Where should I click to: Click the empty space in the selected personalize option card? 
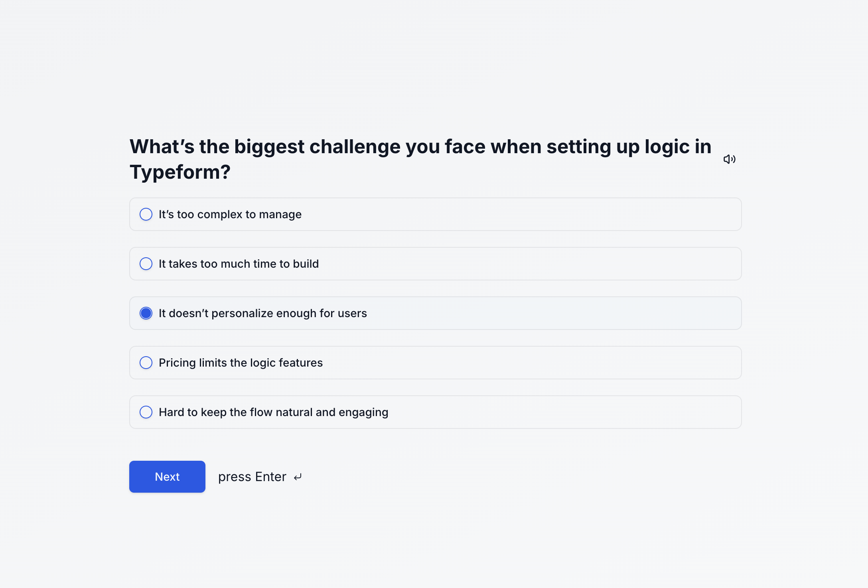point(554,313)
